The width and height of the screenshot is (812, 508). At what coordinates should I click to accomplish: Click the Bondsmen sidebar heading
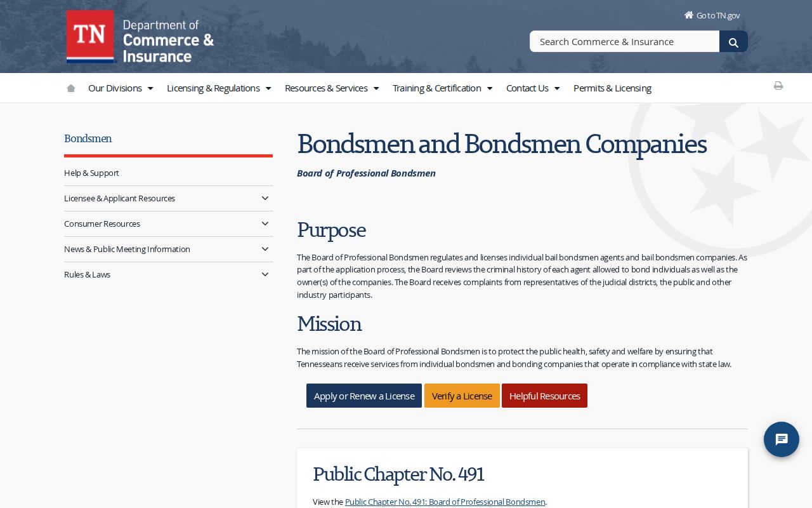88,138
